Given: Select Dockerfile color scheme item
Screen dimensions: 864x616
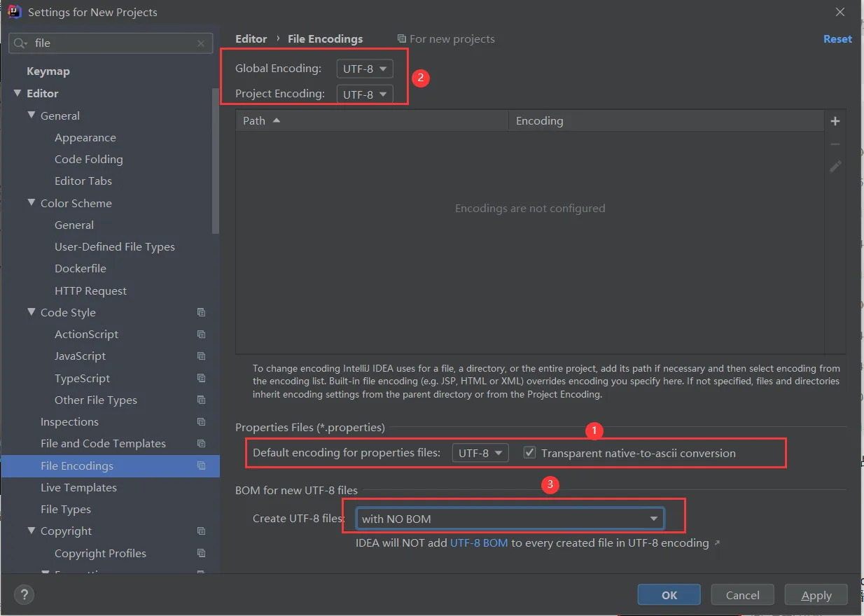Looking at the screenshot, I should [81, 269].
